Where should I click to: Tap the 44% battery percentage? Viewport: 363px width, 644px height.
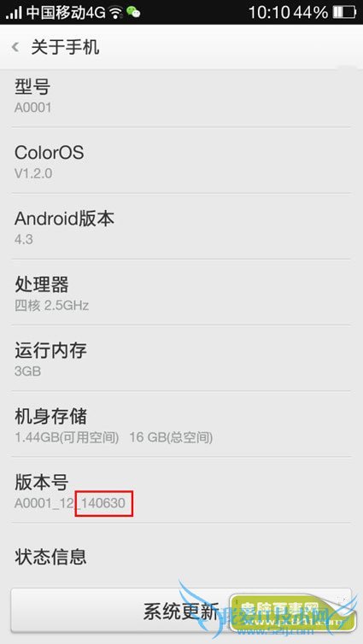pyautogui.click(x=311, y=13)
